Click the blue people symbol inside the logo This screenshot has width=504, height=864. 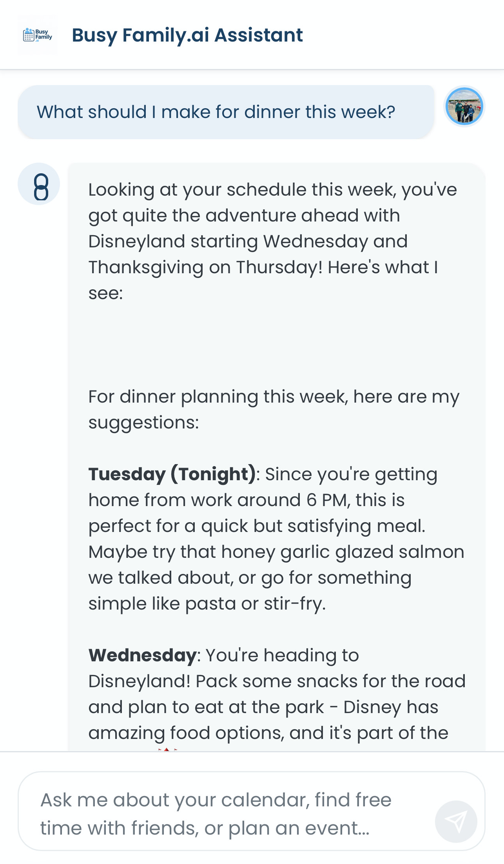tap(29, 31)
